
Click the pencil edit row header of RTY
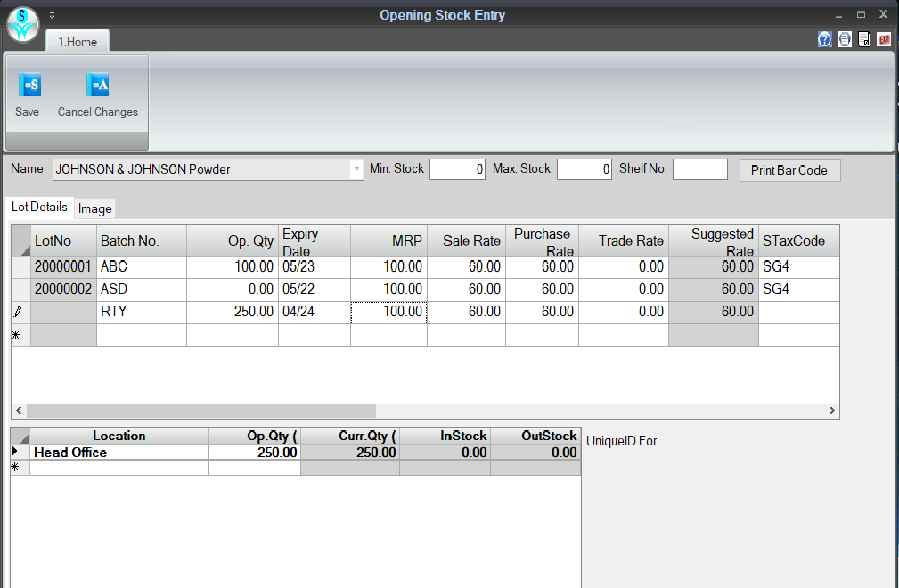[x=21, y=313]
